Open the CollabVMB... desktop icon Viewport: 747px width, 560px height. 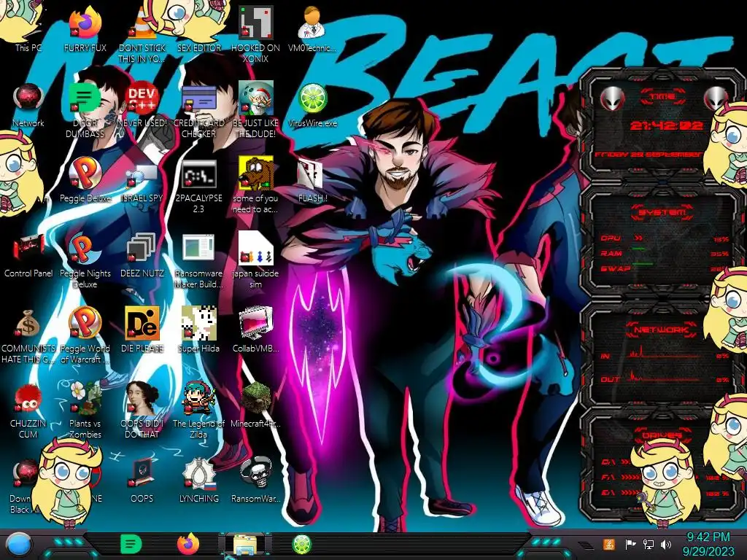256,330
